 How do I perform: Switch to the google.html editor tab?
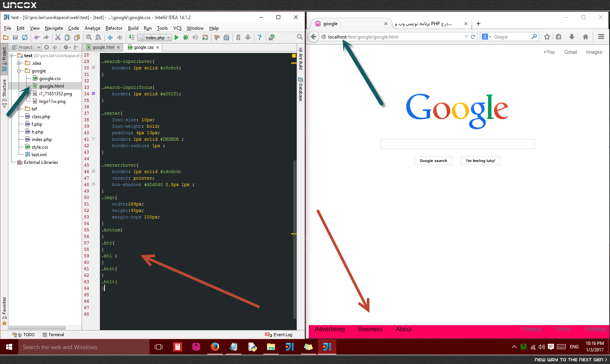[103, 47]
